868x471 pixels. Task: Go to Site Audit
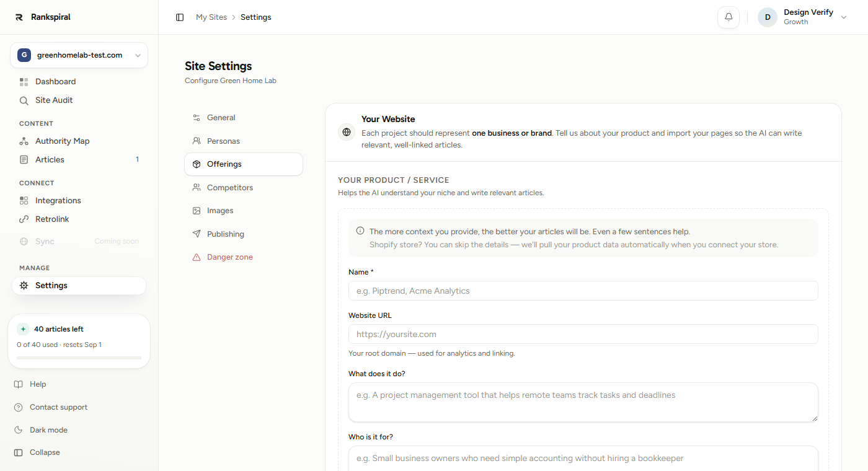[x=79, y=100]
